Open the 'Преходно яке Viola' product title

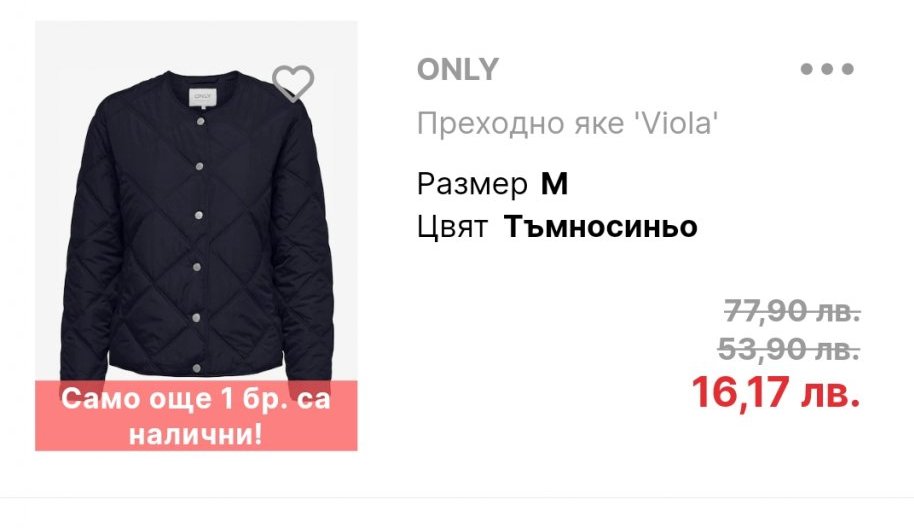pyautogui.click(x=567, y=124)
